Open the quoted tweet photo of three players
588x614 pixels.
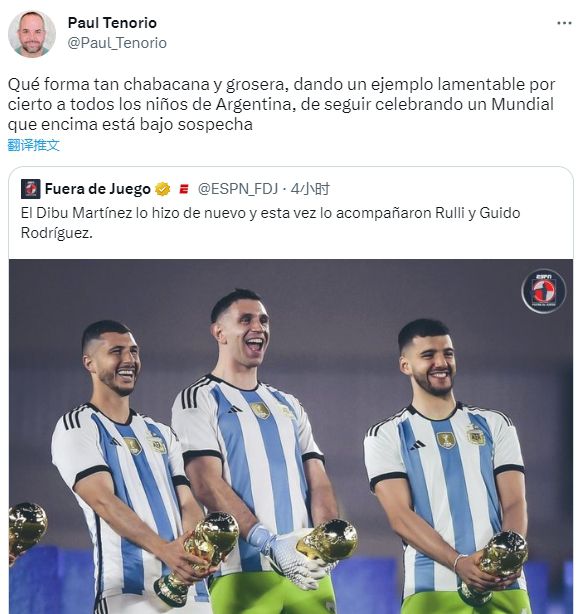[x=291, y=436]
